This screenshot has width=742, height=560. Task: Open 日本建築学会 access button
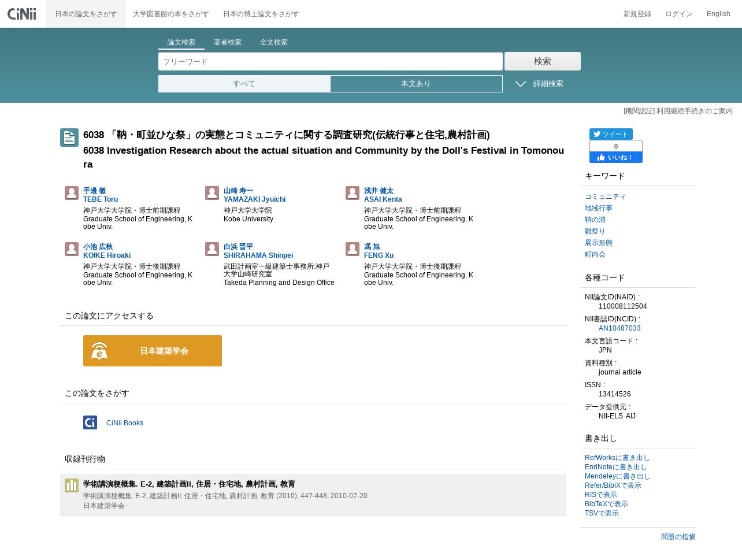(x=153, y=351)
